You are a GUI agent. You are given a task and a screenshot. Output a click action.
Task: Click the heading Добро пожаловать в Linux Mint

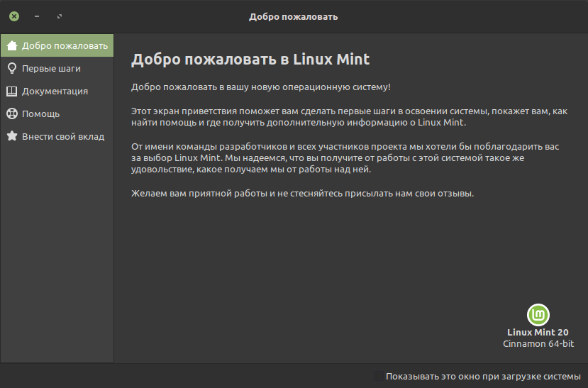250,60
